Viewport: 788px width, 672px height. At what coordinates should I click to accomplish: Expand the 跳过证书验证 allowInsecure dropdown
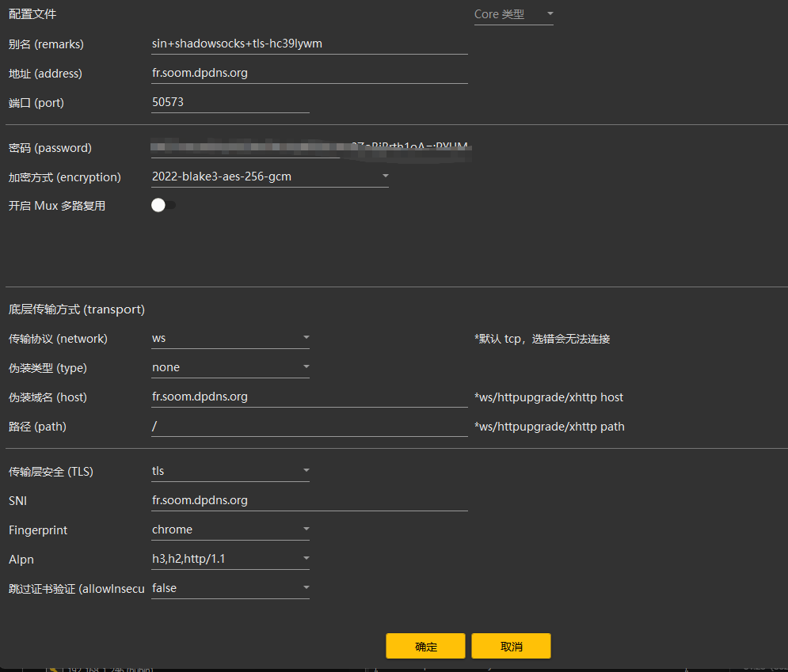tap(230, 588)
